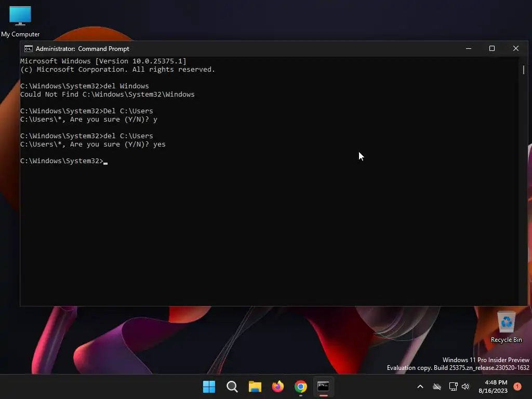Image resolution: width=532 pixels, height=399 pixels.
Task: Open Command Prompt system menu icon
Action: point(29,48)
